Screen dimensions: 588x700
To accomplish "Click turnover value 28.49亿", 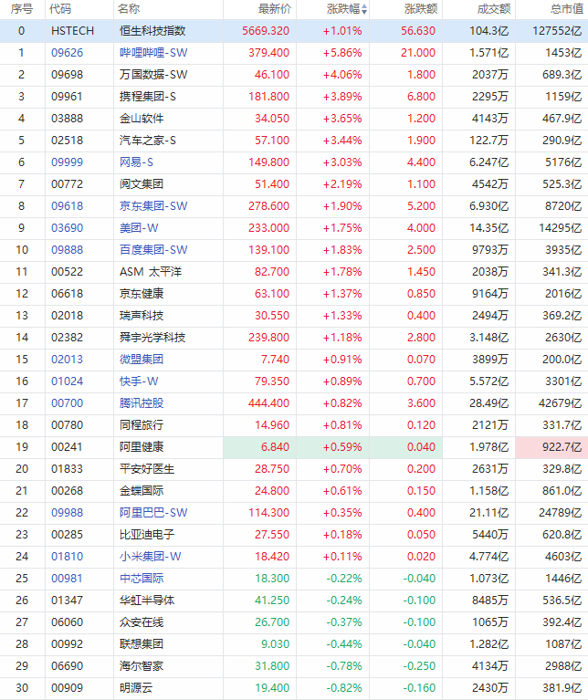I will tap(488, 402).
